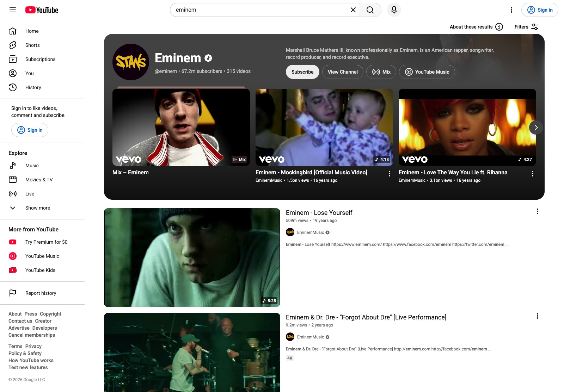Open History in sidebar
The image size is (564, 392).
[42, 87]
